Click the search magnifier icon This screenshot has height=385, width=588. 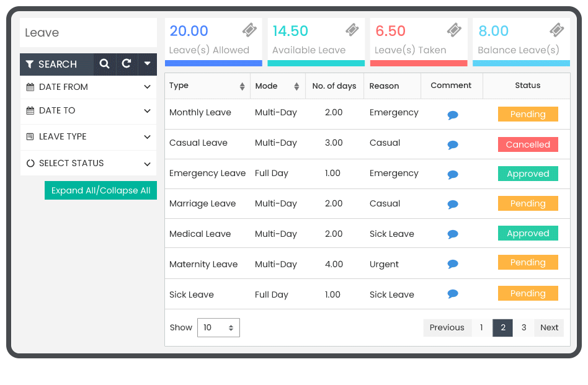[x=104, y=64]
